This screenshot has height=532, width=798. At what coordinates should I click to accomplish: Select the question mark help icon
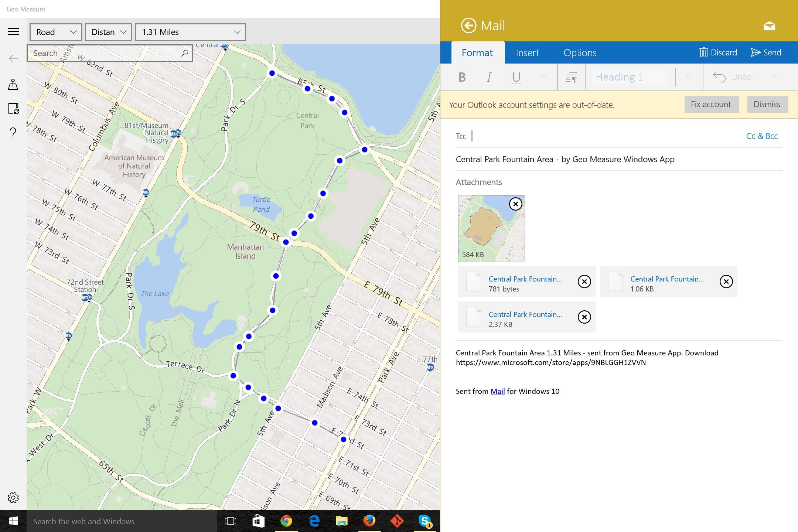(13, 132)
